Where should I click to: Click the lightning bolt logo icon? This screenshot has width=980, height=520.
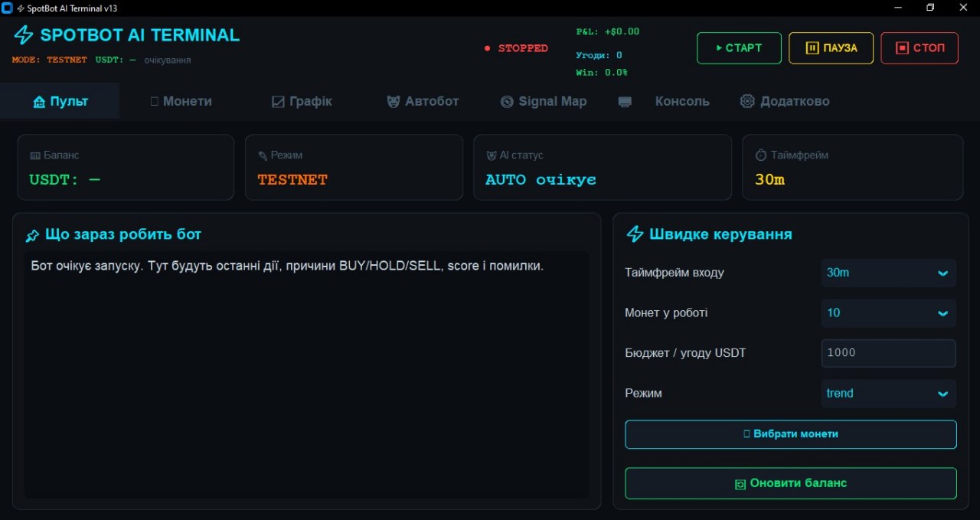pos(24,35)
